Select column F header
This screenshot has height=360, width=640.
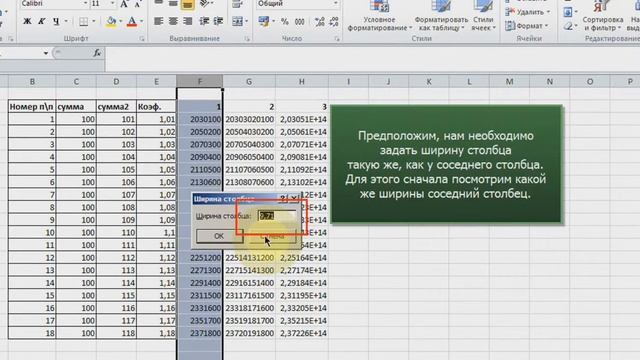pyautogui.click(x=200, y=82)
